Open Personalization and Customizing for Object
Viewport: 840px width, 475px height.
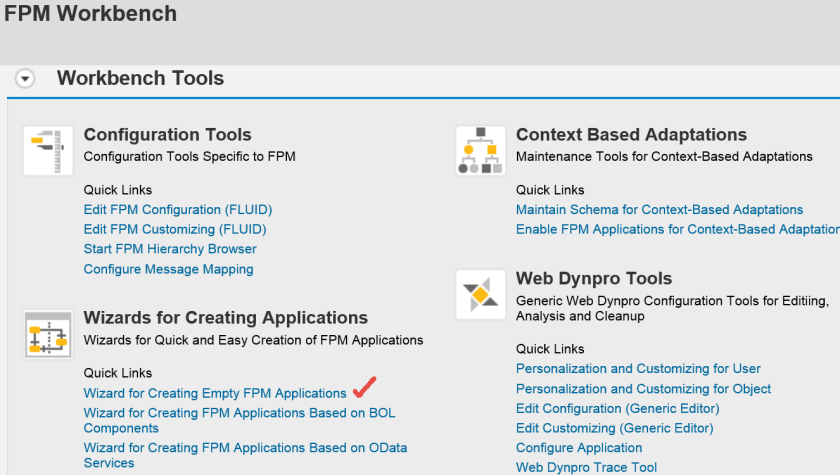[x=643, y=388]
